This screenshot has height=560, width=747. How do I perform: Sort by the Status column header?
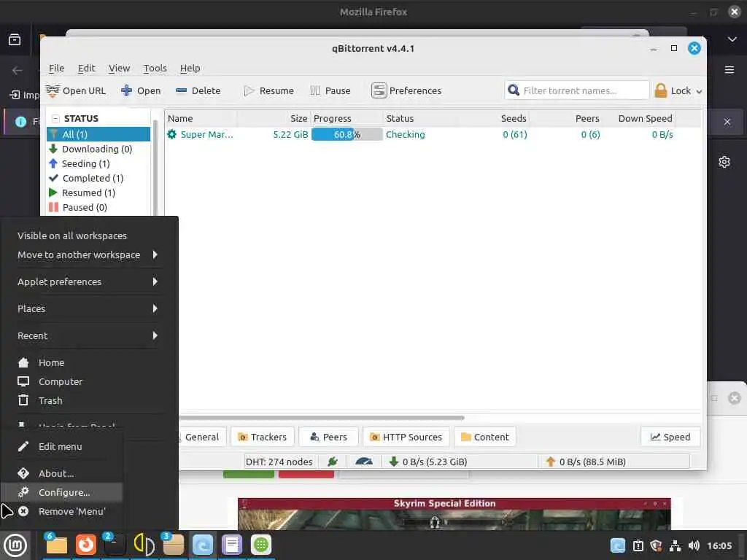coord(420,119)
